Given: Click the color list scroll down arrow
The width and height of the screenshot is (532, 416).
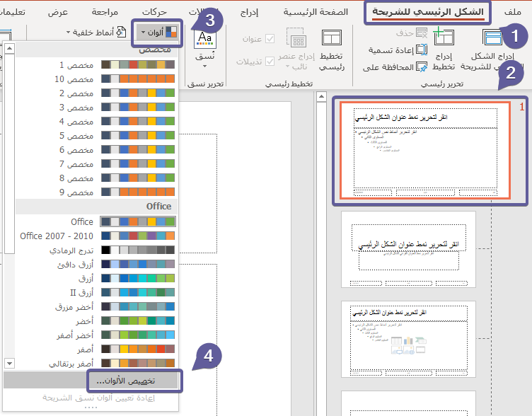Looking at the screenshot, I should [9, 364].
